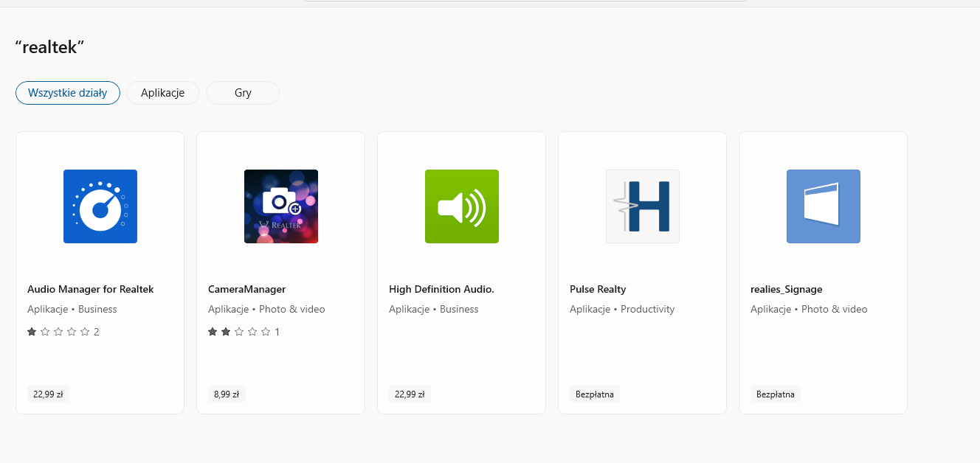Click the Bezpłatna label on Pulse Realty
The width and height of the screenshot is (980, 463).
595,394
